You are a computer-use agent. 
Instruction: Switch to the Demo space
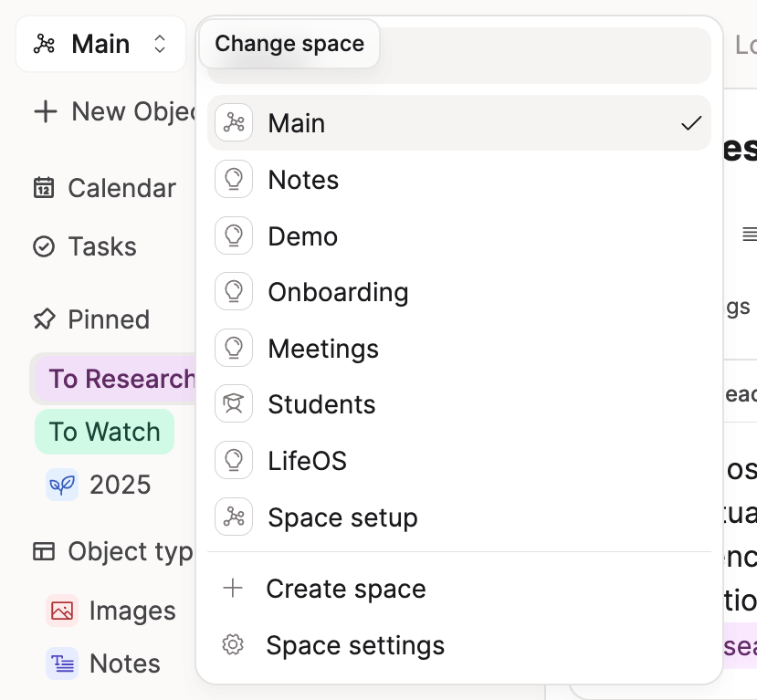[302, 236]
